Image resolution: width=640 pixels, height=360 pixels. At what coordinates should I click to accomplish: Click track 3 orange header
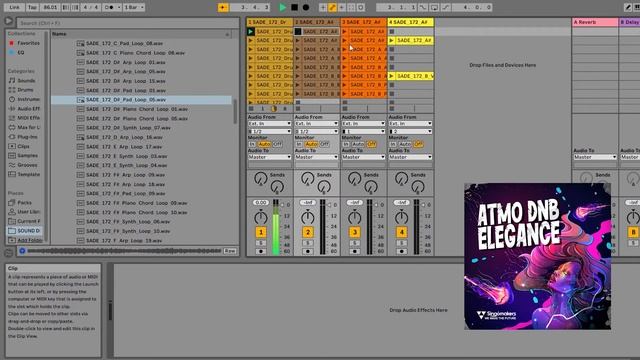coord(364,22)
